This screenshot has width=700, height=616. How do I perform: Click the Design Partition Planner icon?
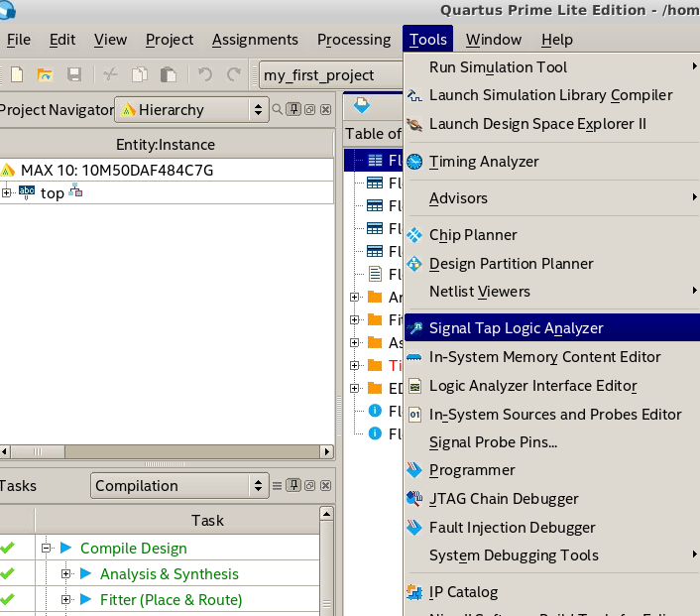tap(414, 264)
